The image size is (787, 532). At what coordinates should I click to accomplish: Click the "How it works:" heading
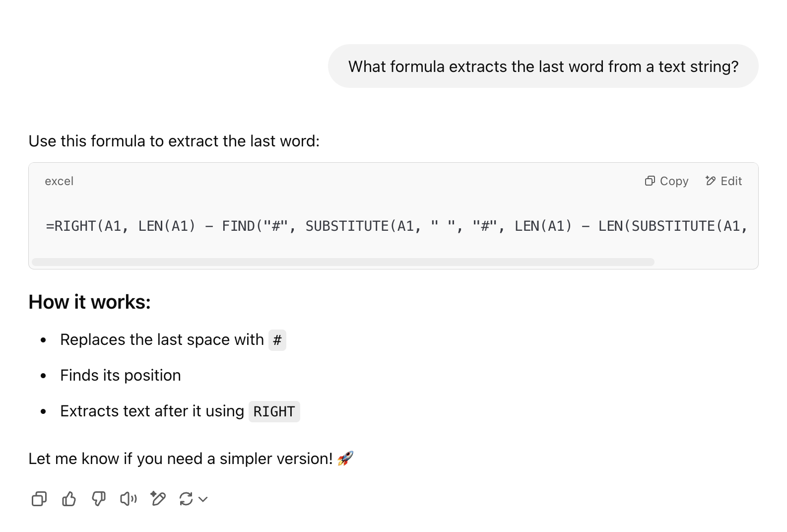(x=90, y=302)
